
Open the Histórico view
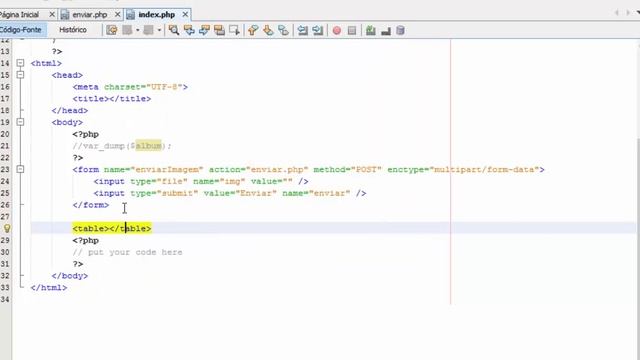73,30
